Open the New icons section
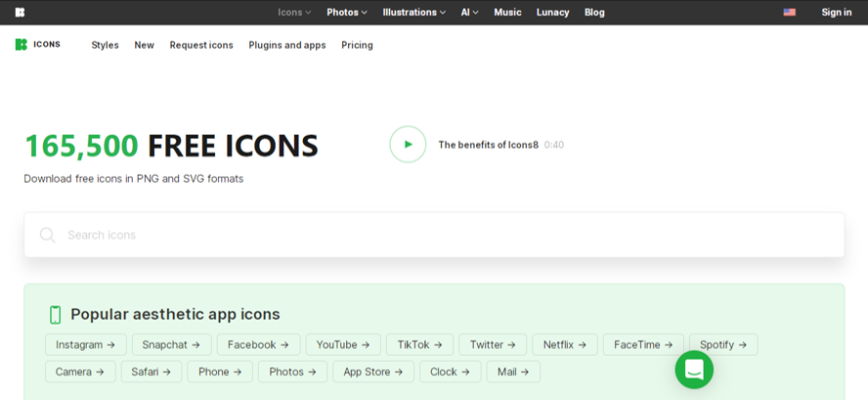Screen dimensions: 868x400 click(144, 45)
